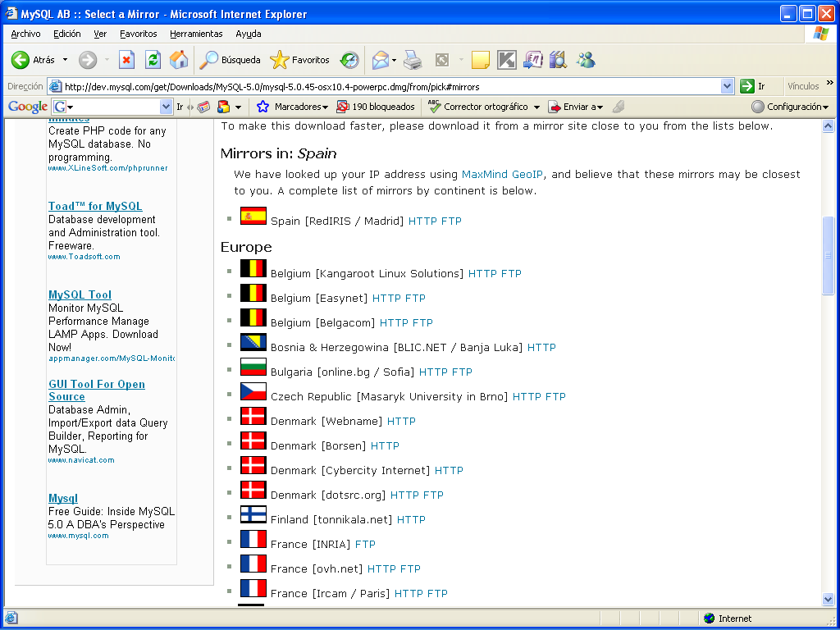The width and height of the screenshot is (840, 630).
Task: Stop page loading with red X icon
Action: point(126,60)
